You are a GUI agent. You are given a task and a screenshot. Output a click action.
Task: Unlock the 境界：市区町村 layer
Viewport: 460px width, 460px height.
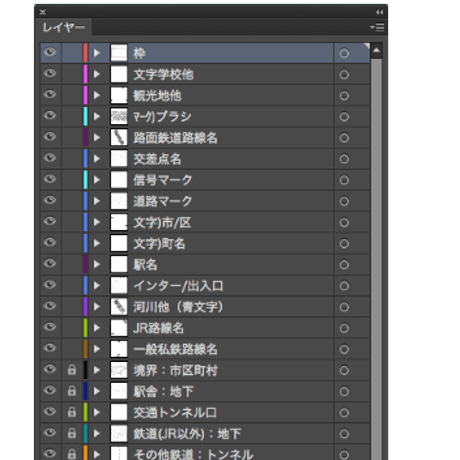pos(72,370)
